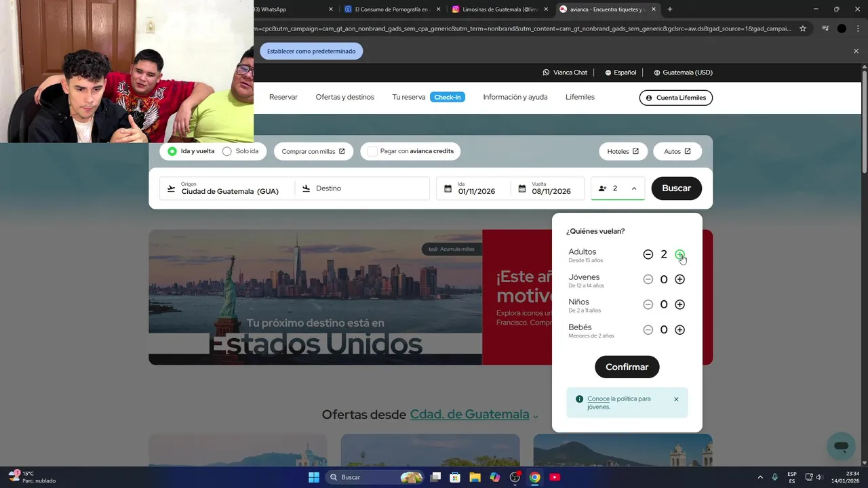Click the minus button for Niños
868x488 pixels.
(x=648, y=304)
